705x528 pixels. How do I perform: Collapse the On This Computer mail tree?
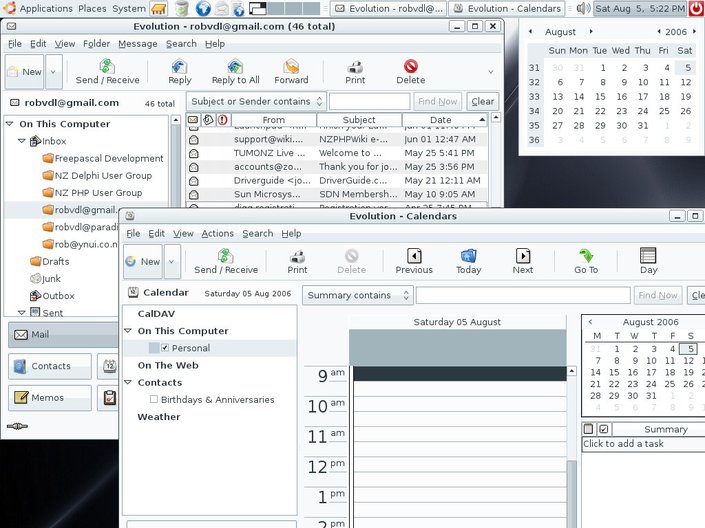tap(9, 123)
